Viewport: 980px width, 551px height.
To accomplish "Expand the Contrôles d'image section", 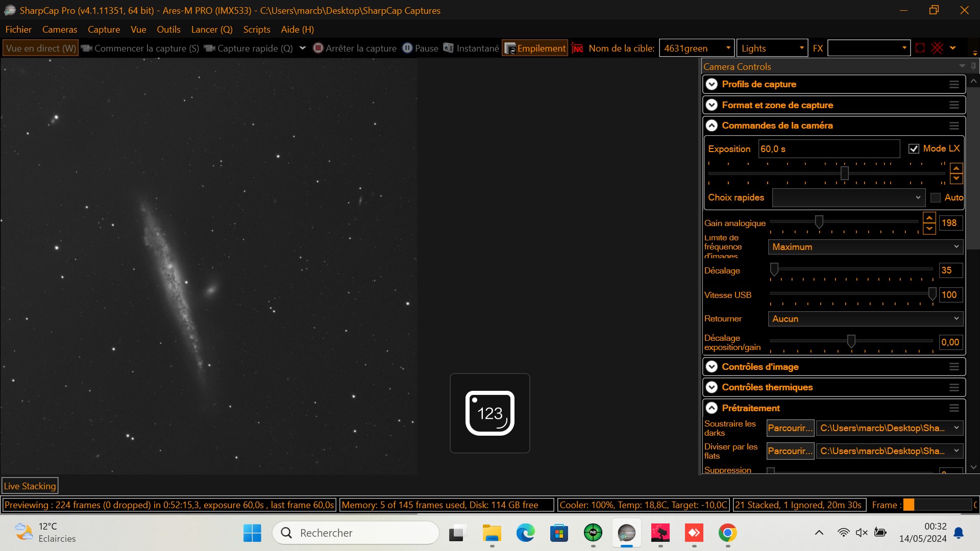I will (x=712, y=367).
